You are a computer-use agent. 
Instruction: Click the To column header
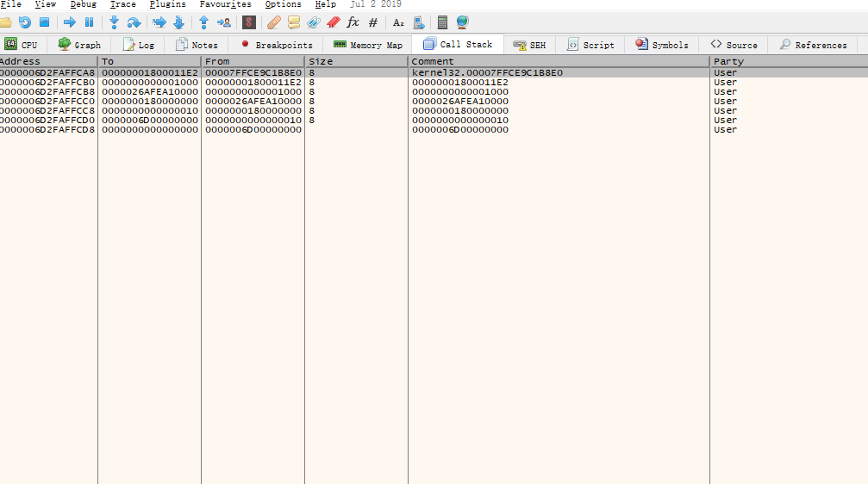click(149, 61)
